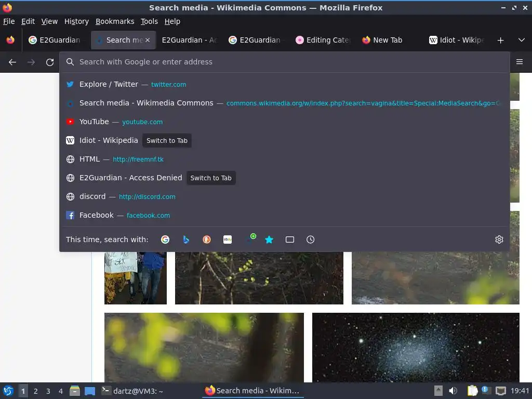
Task: Open the removable media eject tray icon
Action: (438, 391)
